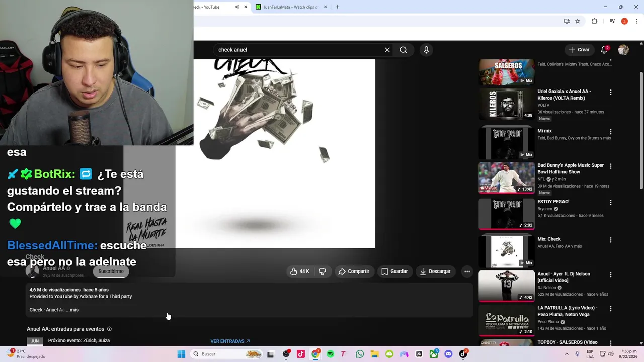Open options for LA PATRULLA Lyric Video
The height and width of the screenshot is (362, 644).
611,309
